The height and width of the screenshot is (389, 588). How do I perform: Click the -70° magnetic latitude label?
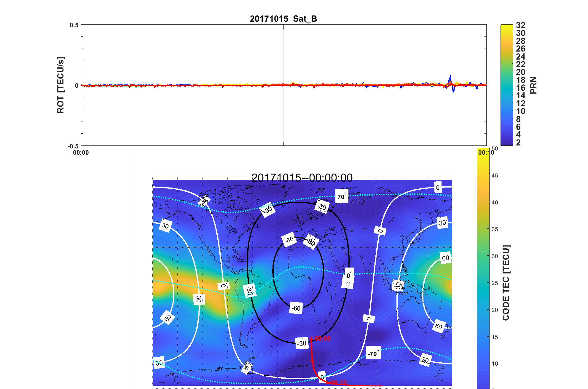coord(373,353)
